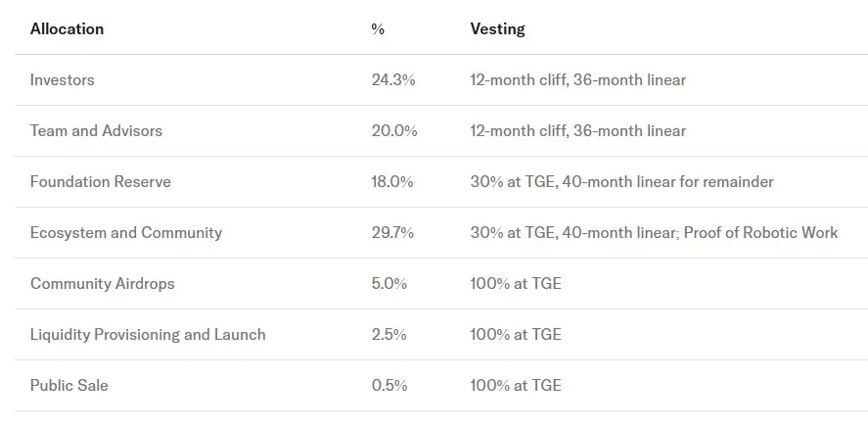Select the 5.0% airdrops percentage
This screenshot has width=868, height=428.
[389, 284]
